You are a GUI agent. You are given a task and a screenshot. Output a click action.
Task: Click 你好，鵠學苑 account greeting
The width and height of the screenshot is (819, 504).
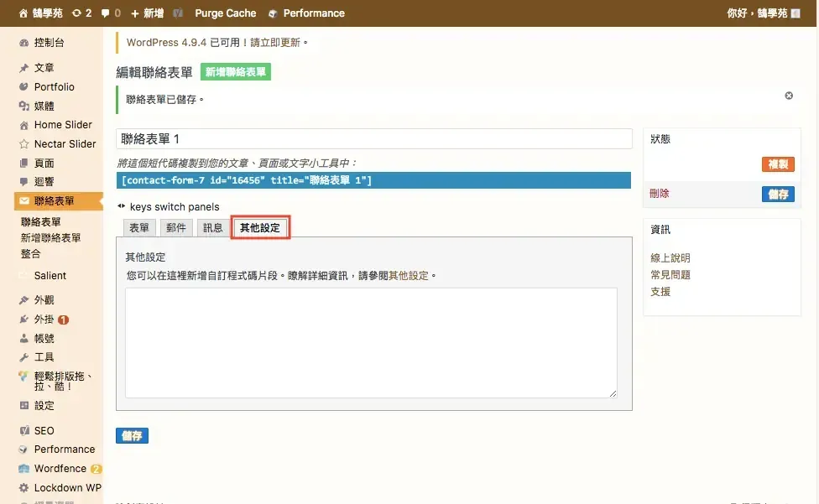757,13
